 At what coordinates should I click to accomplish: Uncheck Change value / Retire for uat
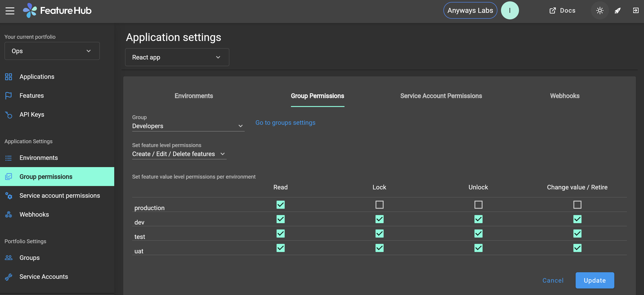577,248
